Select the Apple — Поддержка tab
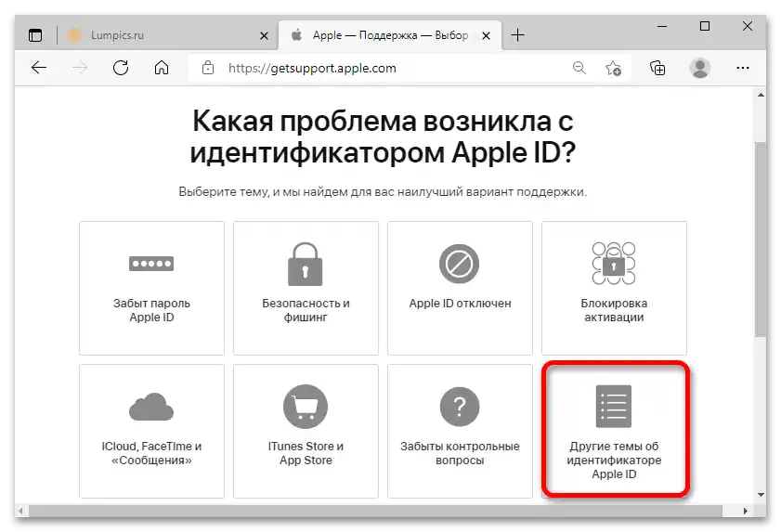 (390, 35)
